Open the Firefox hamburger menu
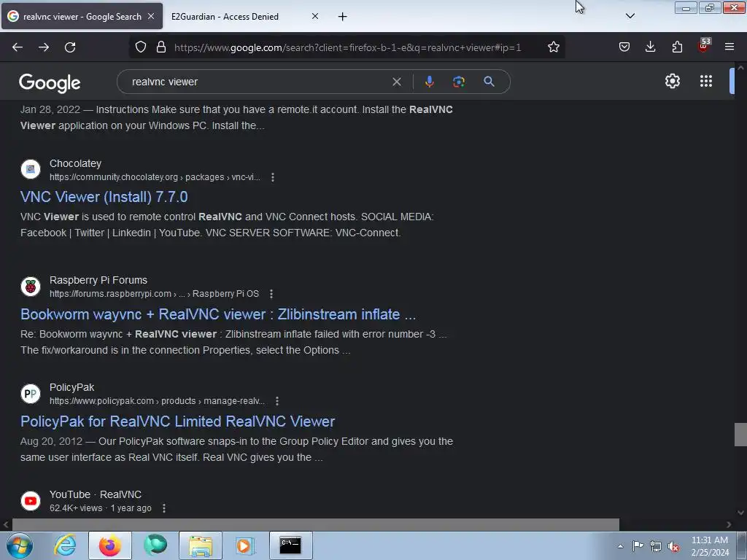The image size is (747, 560). coord(729,47)
